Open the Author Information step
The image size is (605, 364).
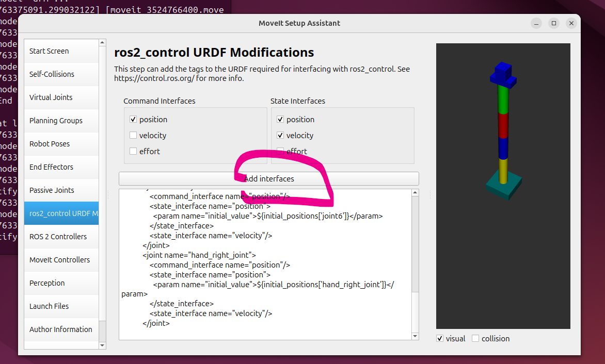[x=61, y=329]
